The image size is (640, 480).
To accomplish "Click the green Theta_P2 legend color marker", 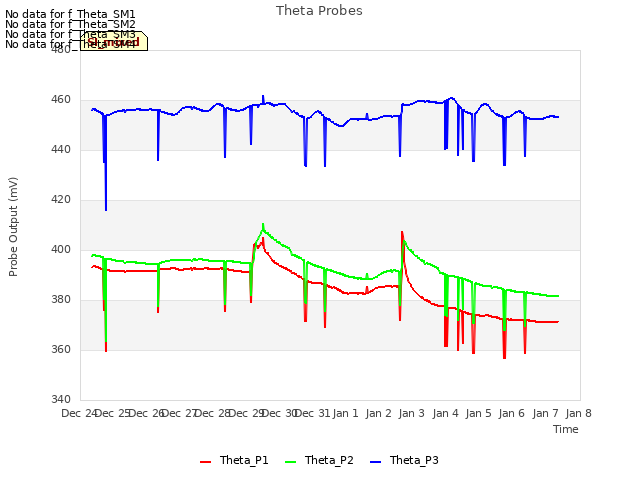I will pos(290,462).
